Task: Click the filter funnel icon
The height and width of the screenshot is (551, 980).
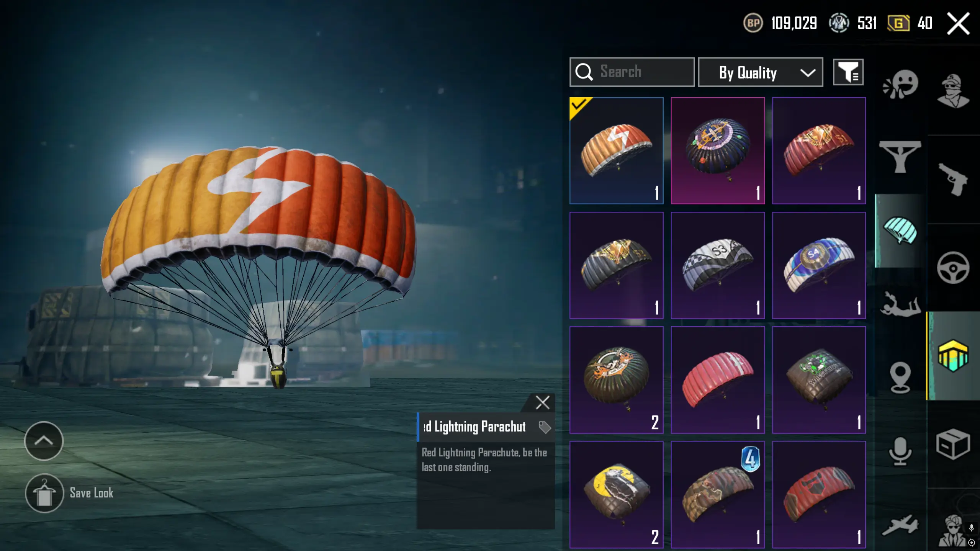Action: tap(848, 72)
